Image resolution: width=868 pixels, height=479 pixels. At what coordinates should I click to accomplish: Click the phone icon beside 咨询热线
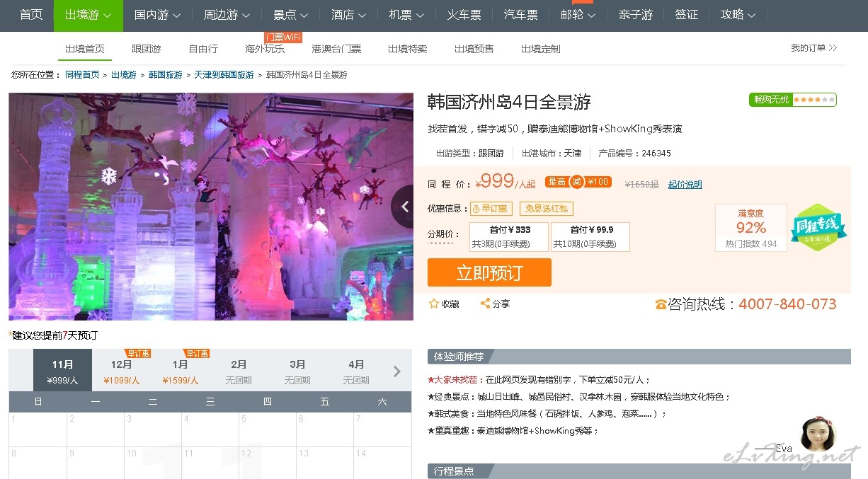tap(661, 304)
